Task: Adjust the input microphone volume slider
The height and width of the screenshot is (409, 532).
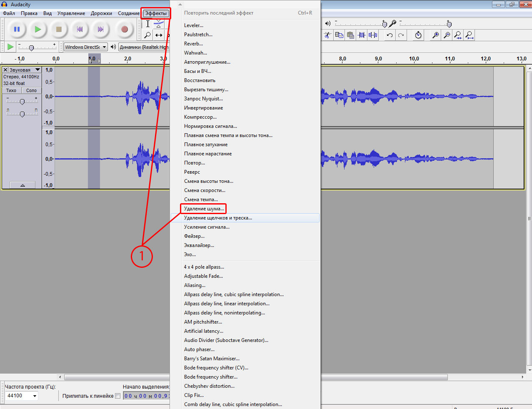Action: click(449, 25)
